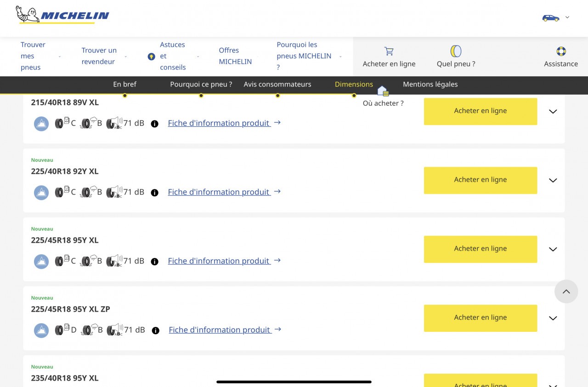Click snow mountain icon on 225/40R18 row
Viewport: 588px width, 387px height.
(x=41, y=193)
